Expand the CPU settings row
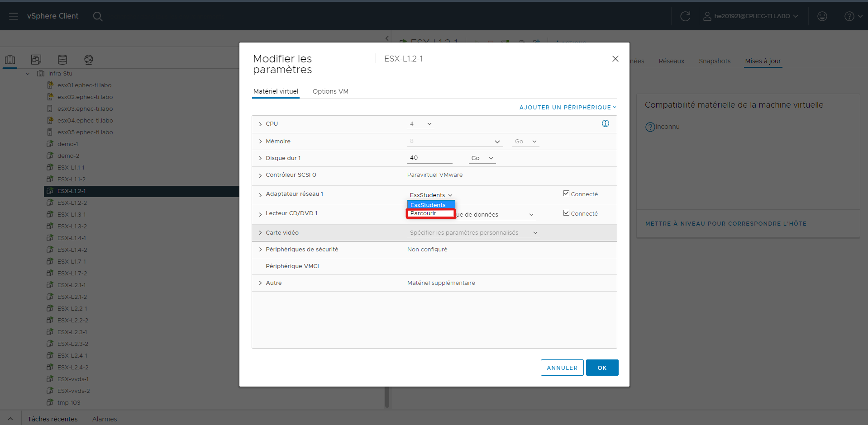 pos(260,124)
